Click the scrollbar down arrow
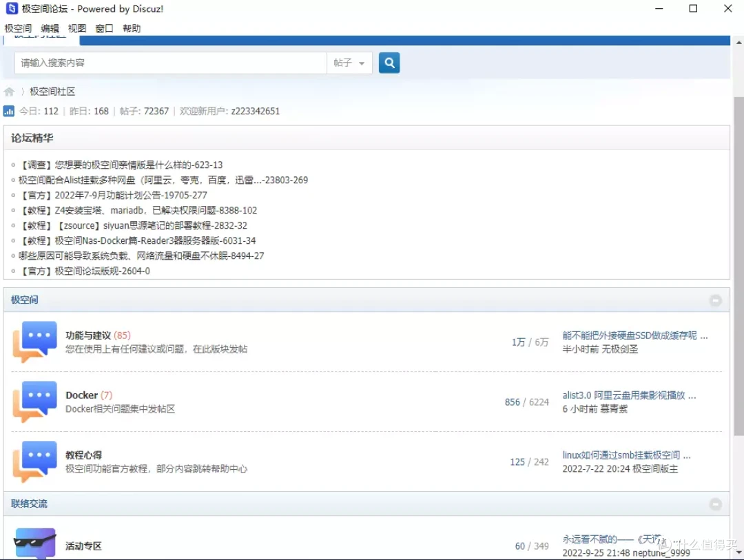The width and height of the screenshot is (744, 560). (x=738, y=552)
